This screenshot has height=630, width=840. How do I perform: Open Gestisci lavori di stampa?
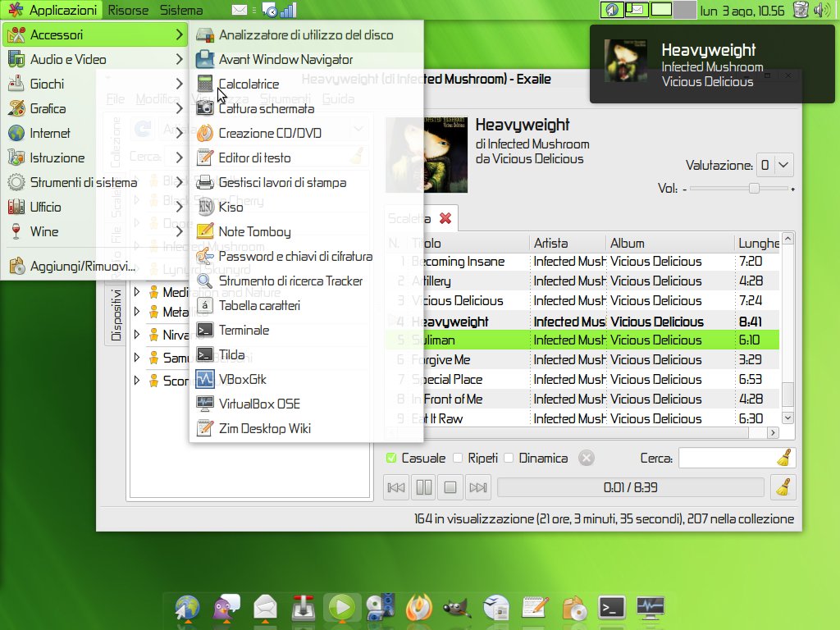point(307,183)
